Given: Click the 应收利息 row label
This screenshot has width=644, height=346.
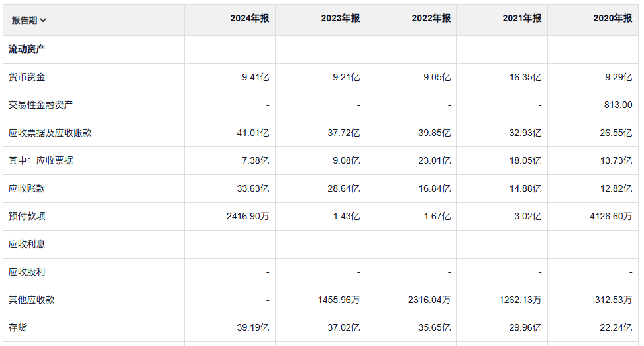Looking at the screenshot, I should pyautogui.click(x=27, y=244).
